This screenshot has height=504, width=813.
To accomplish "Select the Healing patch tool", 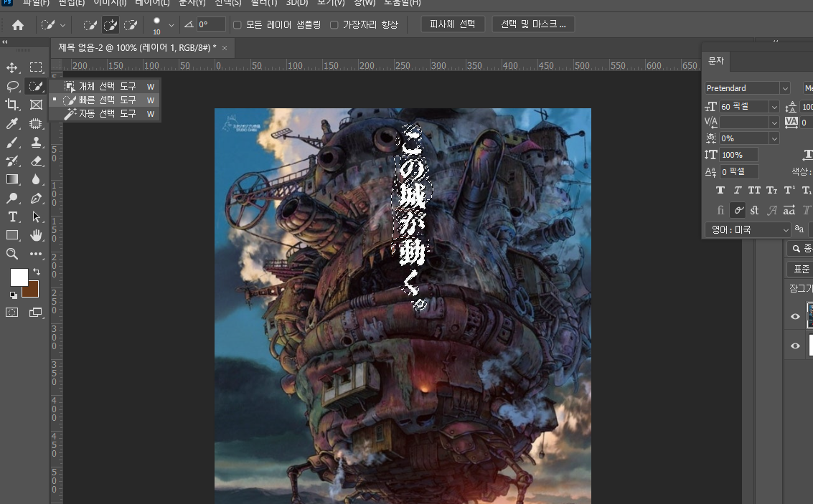I will point(36,123).
